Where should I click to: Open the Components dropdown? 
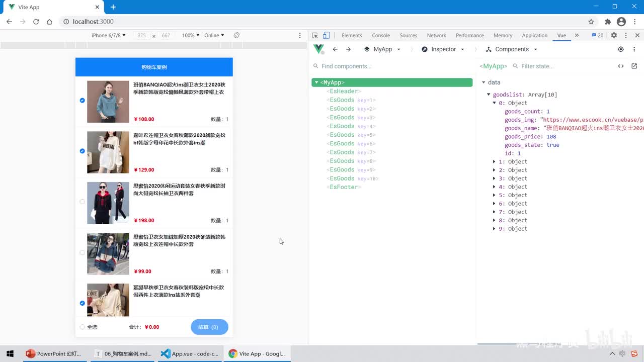(x=512, y=49)
